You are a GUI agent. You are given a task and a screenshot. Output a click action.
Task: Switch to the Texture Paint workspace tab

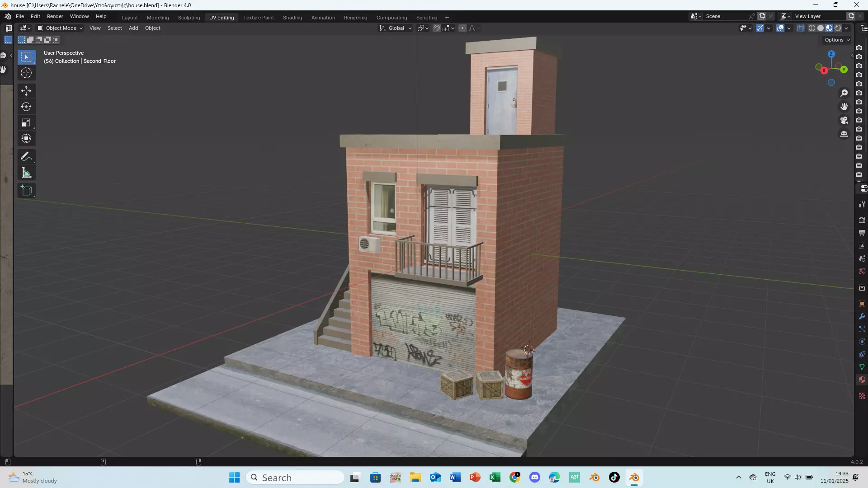coord(259,18)
